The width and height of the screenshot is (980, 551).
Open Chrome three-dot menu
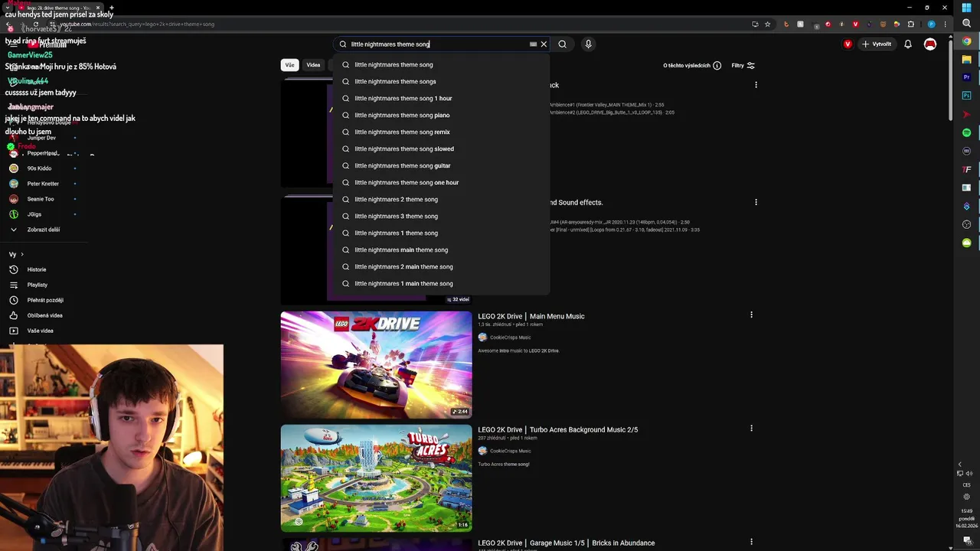(945, 24)
